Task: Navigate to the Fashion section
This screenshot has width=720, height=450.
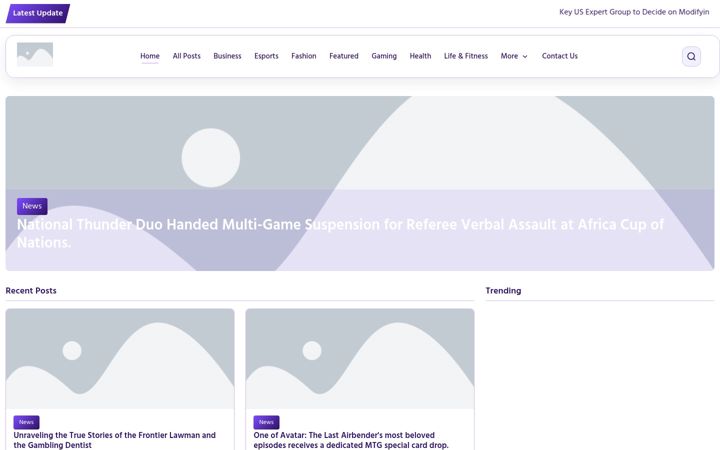Action: tap(304, 56)
